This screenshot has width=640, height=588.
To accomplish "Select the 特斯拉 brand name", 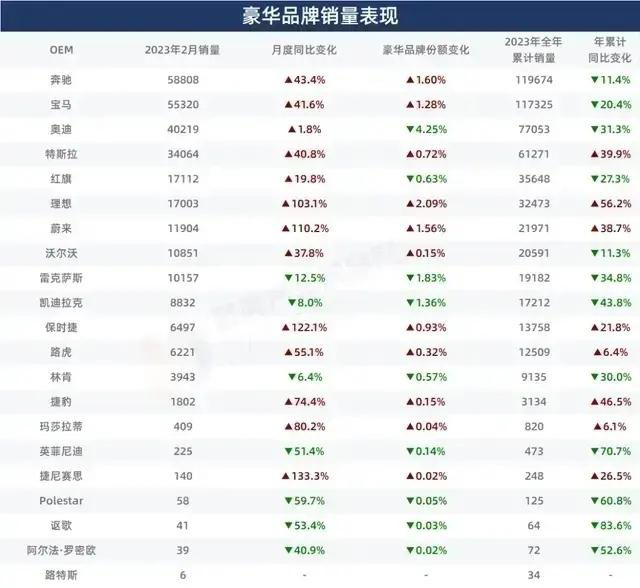I will pyautogui.click(x=61, y=154).
